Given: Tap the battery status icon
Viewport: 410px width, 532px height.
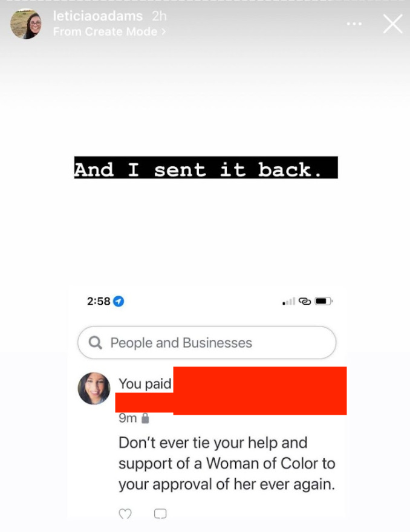Looking at the screenshot, I should (x=324, y=301).
